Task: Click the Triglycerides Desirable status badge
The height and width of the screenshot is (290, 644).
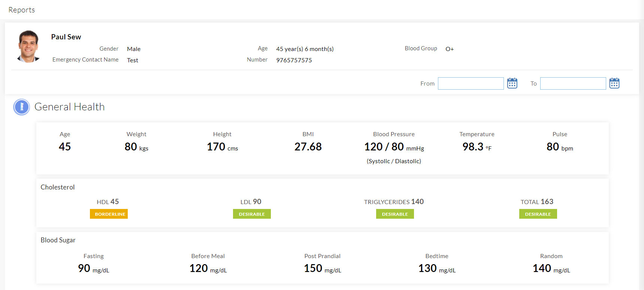Action: pos(395,214)
